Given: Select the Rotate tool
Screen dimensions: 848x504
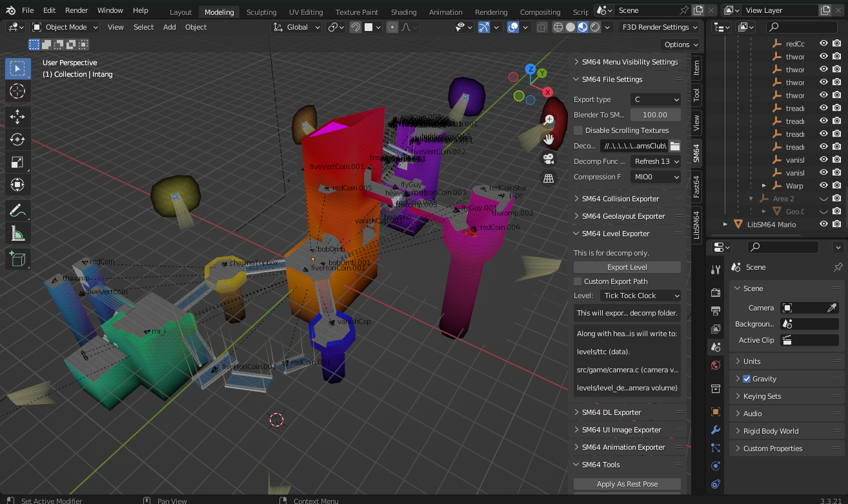Looking at the screenshot, I should pyautogui.click(x=17, y=139).
